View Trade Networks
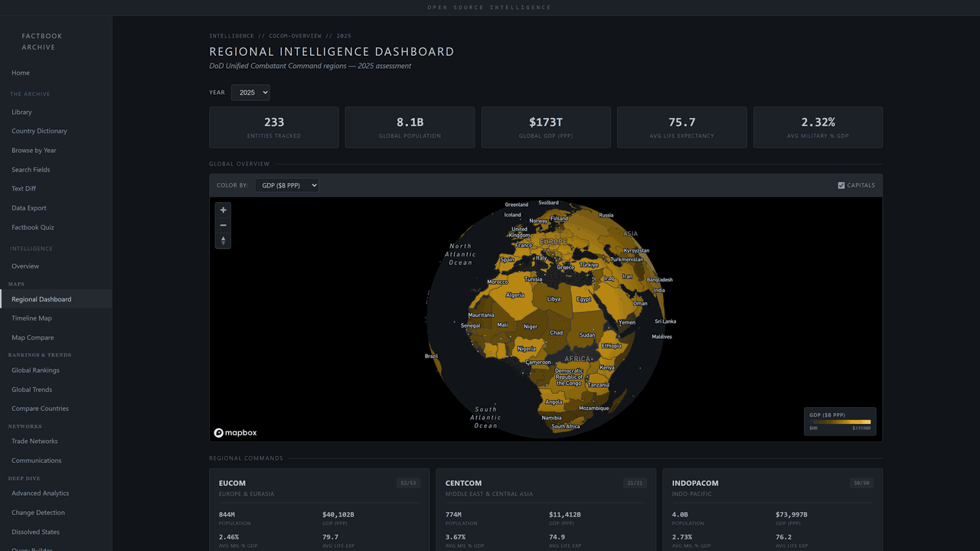The width and height of the screenshot is (980, 551). coord(34,441)
